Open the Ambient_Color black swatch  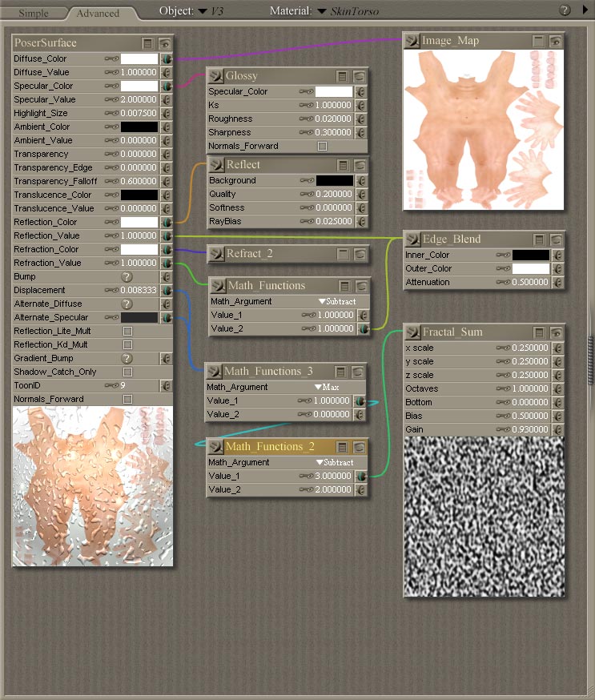coord(139,127)
